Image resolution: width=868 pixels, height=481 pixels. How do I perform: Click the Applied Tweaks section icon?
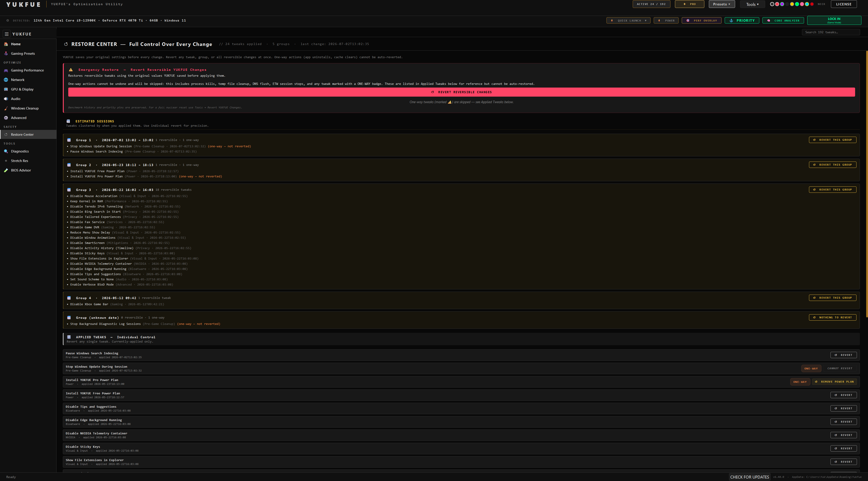[x=69, y=337]
